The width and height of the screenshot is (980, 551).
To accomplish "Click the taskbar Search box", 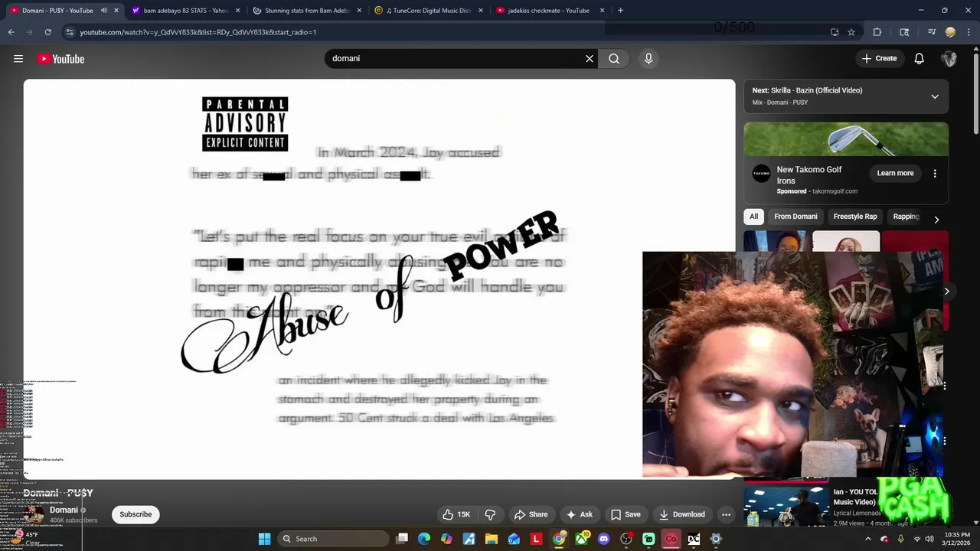I will [334, 539].
